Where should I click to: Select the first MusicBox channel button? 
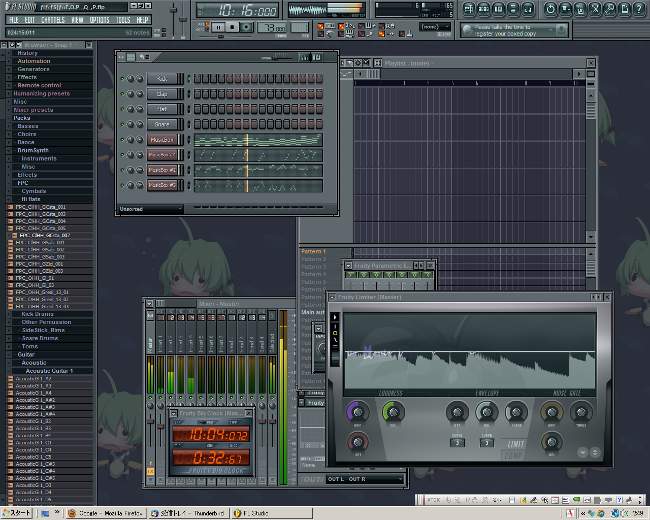[x=162, y=140]
